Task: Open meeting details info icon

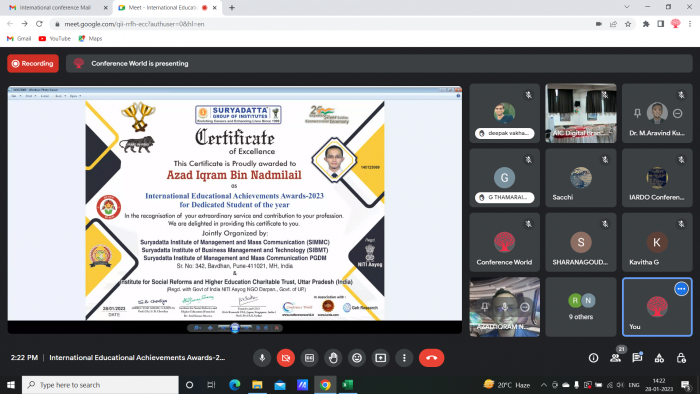Action: (x=593, y=358)
